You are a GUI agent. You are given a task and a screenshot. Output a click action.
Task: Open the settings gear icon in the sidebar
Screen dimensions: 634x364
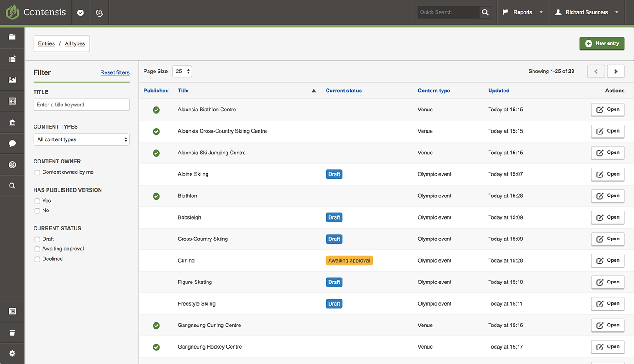pyautogui.click(x=12, y=354)
